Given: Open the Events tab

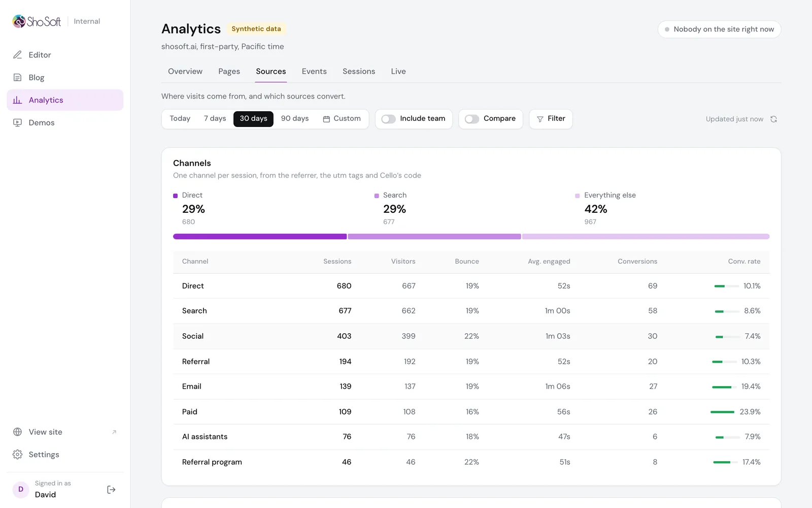Looking at the screenshot, I should click(314, 72).
